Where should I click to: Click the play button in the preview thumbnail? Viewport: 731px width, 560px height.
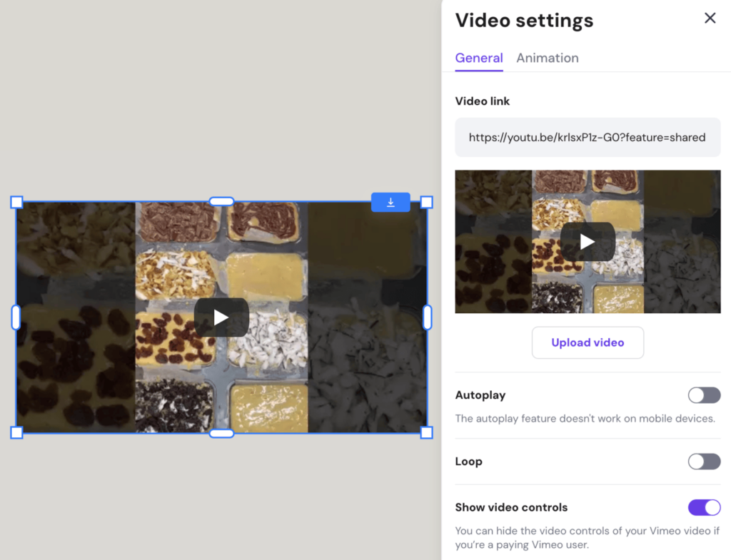[588, 242]
